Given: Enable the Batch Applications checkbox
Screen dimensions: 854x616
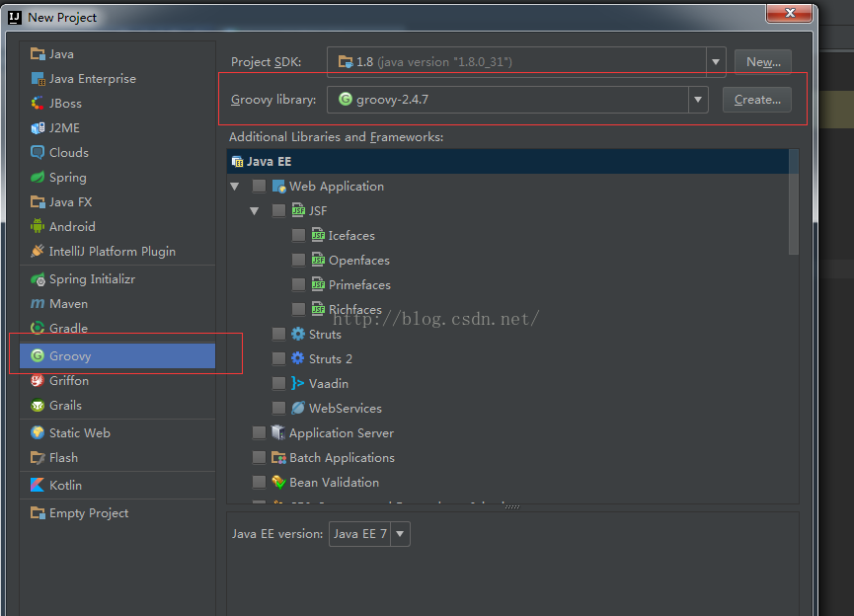Looking at the screenshot, I should tap(260, 457).
